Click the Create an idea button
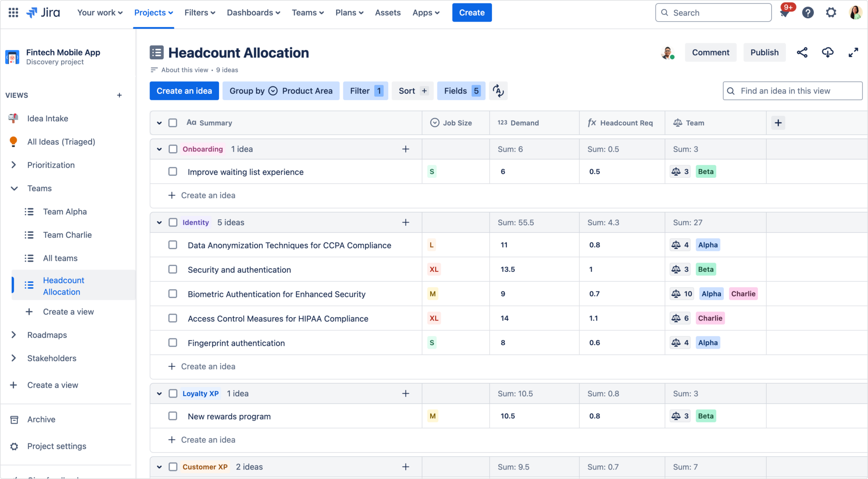This screenshot has width=868, height=479. (x=184, y=91)
